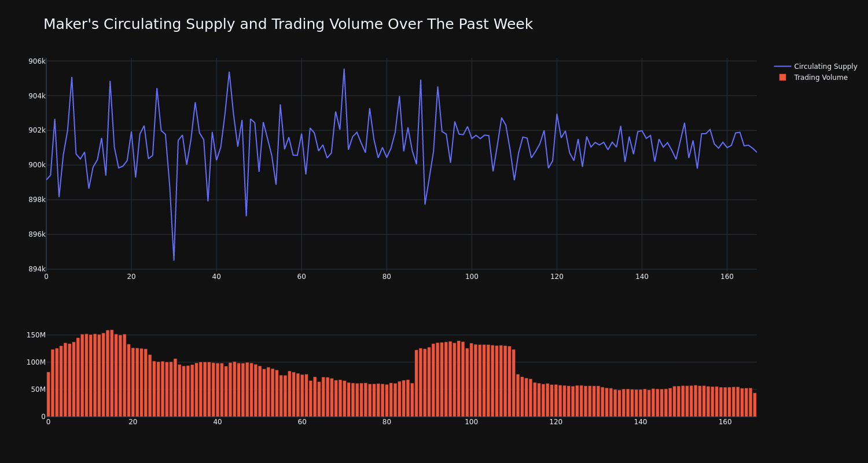Click the 894k supply axis label

[37, 269]
